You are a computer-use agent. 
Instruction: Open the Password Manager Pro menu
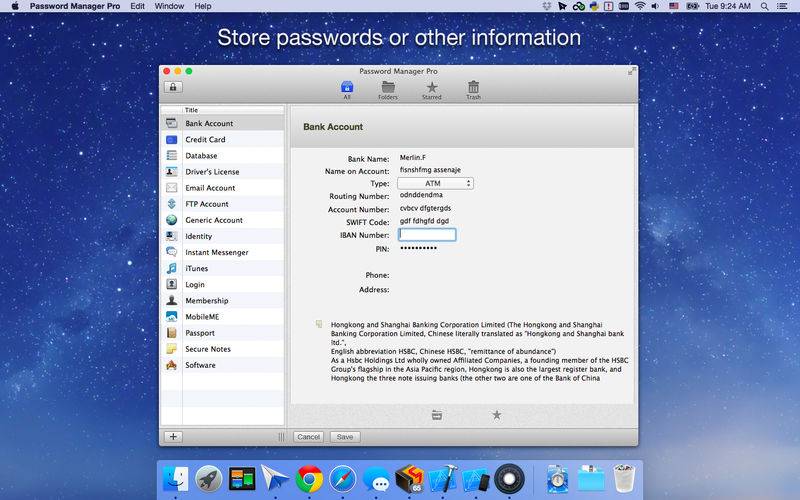pos(75,6)
